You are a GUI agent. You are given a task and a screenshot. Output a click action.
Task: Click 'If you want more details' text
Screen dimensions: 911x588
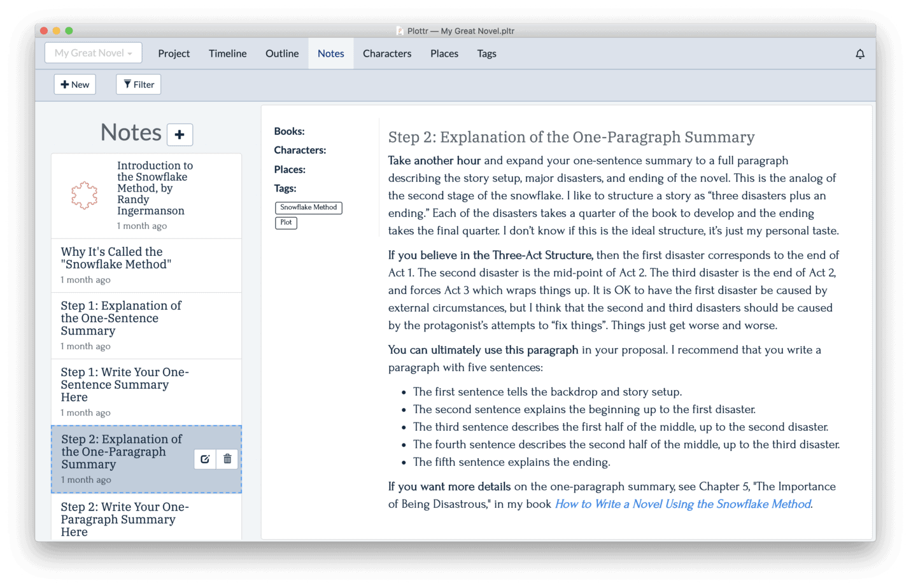click(x=449, y=487)
